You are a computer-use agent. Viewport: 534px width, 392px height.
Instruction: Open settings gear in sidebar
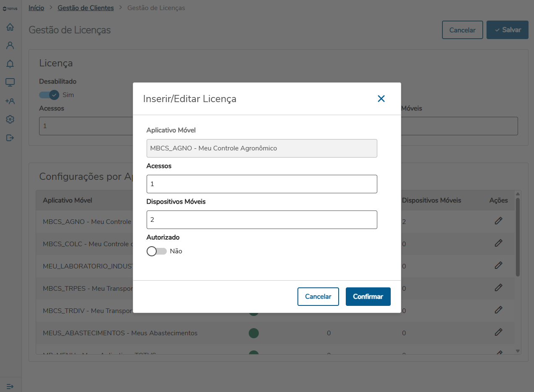pos(10,120)
